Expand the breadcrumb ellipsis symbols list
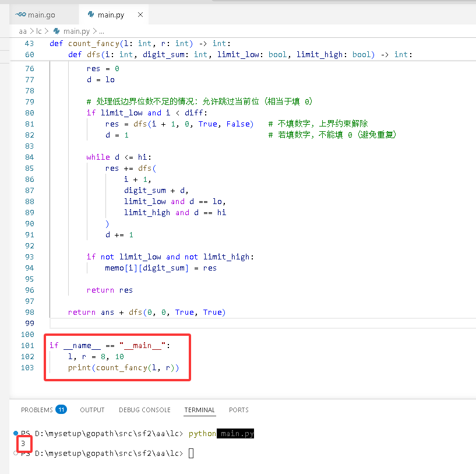This screenshot has width=476, height=474. point(102,31)
